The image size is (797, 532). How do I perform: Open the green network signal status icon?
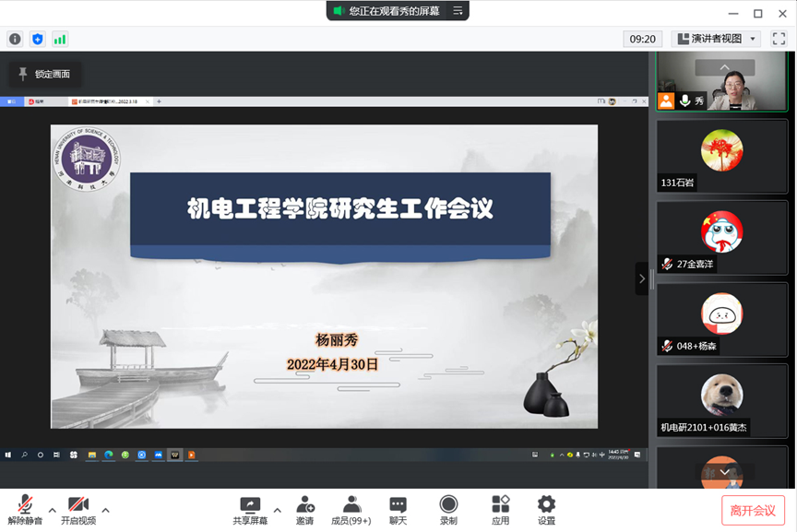click(x=60, y=39)
